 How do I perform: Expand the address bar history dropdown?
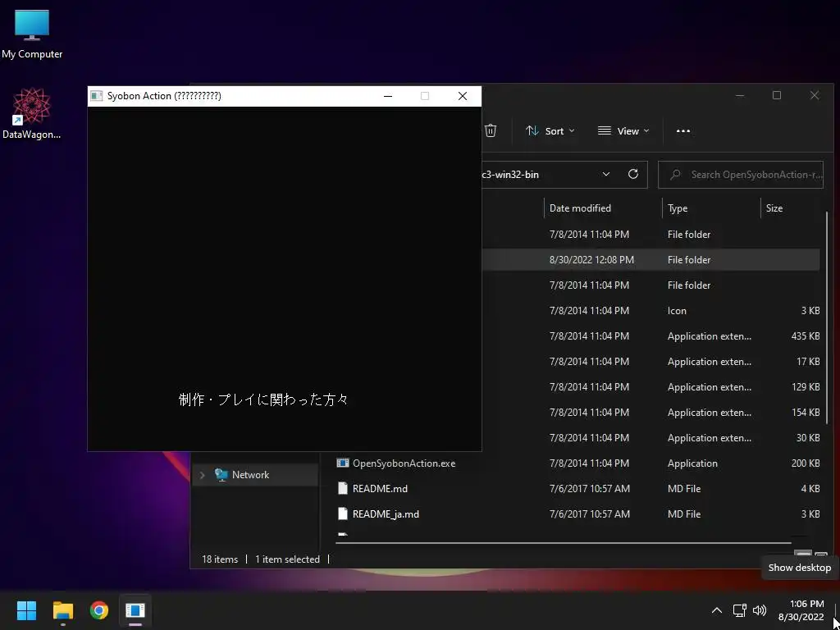(606, 174)
